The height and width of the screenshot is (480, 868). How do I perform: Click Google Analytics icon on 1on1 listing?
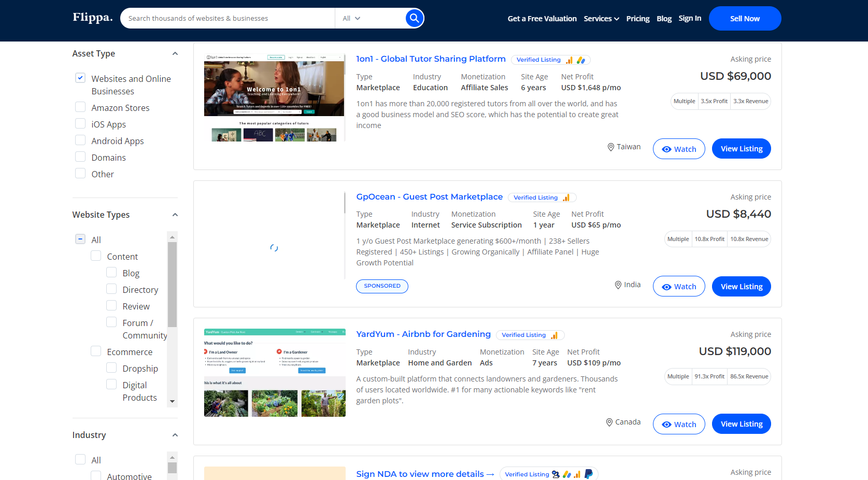coord(570,60)
